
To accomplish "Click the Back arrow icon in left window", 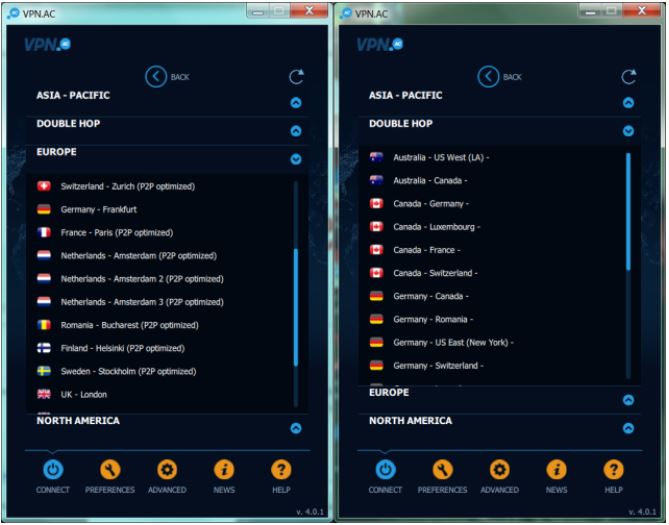I will (156, 77).
